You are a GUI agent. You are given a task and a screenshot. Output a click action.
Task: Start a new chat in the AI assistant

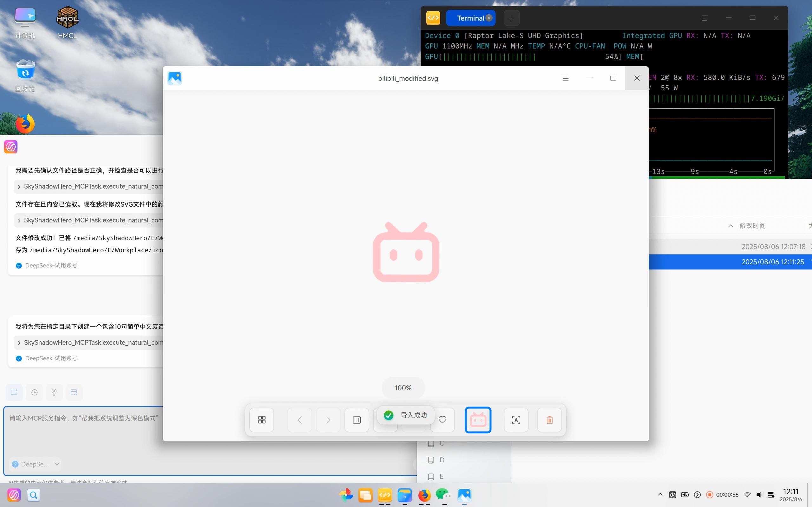14,392
